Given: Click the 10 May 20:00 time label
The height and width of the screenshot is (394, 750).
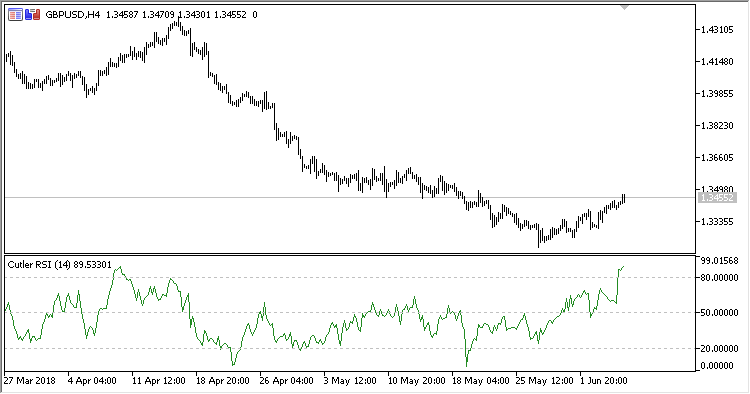Looking at the screenshot, I should [416, 381].
